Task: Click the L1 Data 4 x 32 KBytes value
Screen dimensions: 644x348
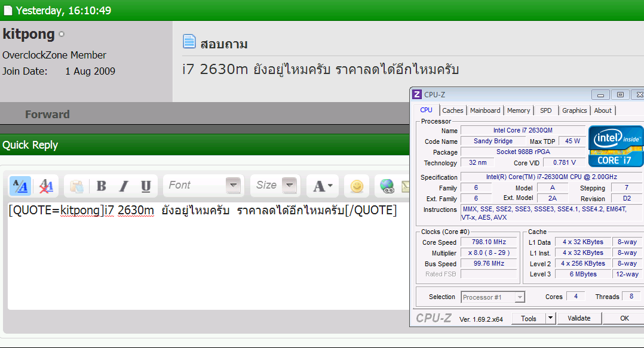Action: coord(583,242)
